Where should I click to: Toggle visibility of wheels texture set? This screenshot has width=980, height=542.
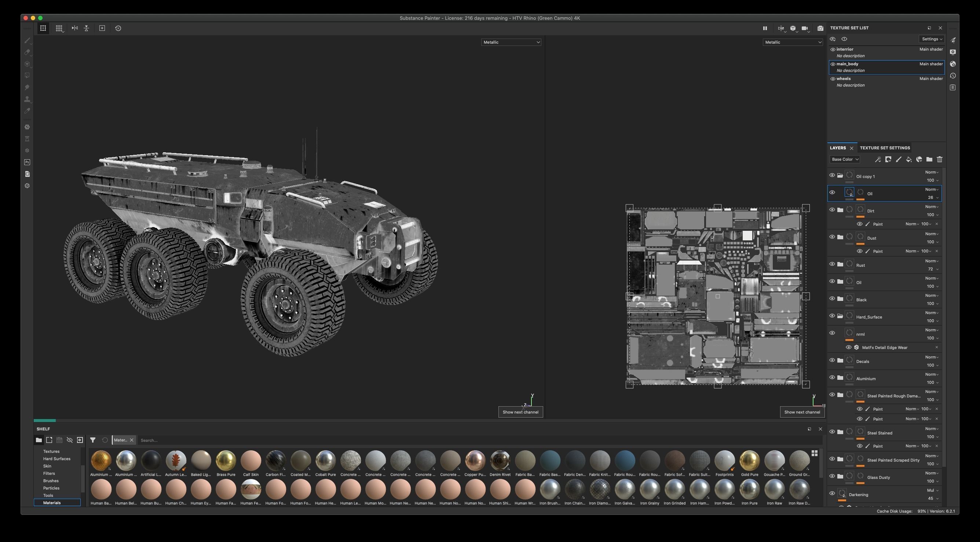pyautogui.click(x=833, y=79)
